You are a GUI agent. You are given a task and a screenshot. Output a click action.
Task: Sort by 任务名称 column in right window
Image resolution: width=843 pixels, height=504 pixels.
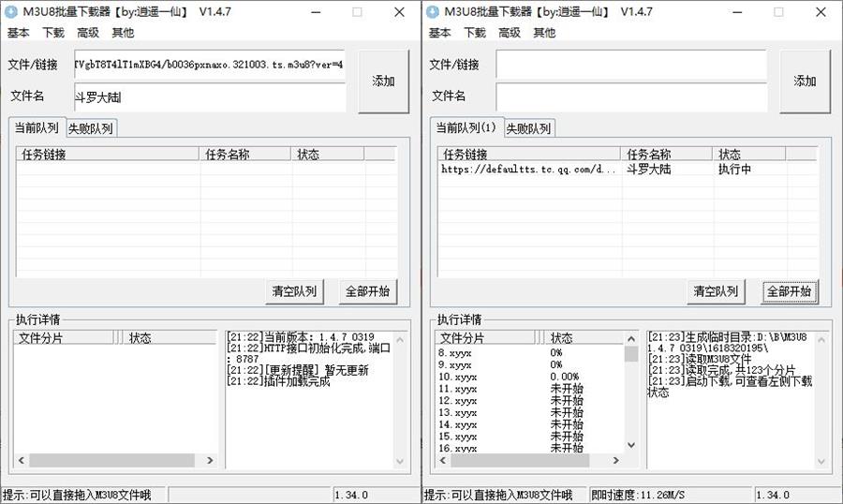click(x=667, y=154)
